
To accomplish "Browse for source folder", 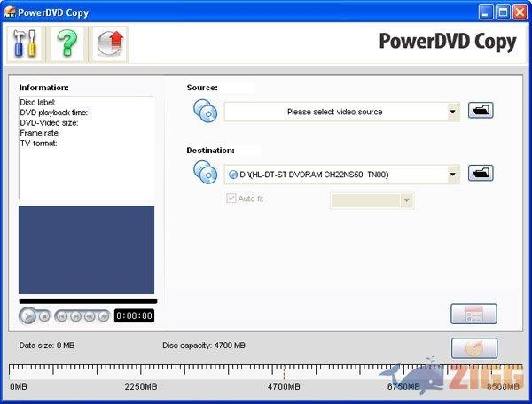I will [x=481, y=111].
